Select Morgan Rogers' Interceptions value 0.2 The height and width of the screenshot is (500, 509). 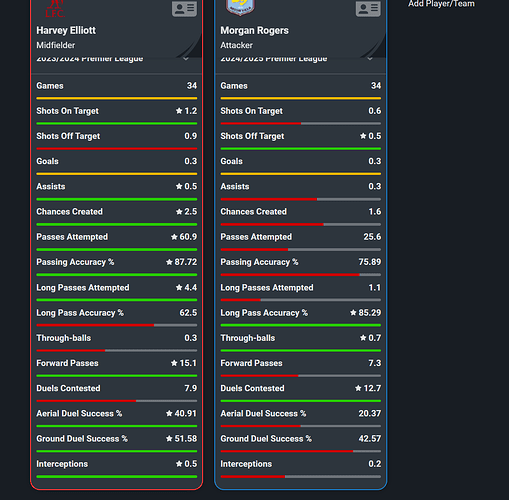(x=375, y=464)
